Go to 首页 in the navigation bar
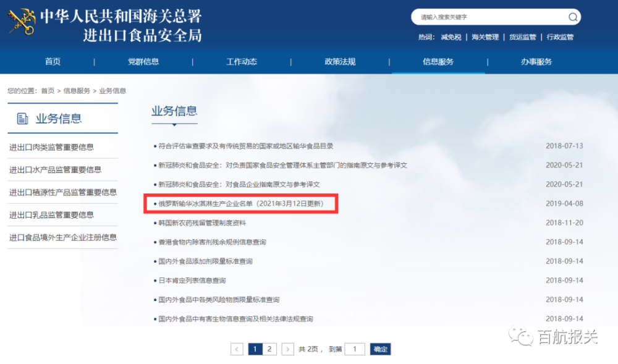Viewport: 618px width, 364px height. pyautogui.click(x=53, y=61)
